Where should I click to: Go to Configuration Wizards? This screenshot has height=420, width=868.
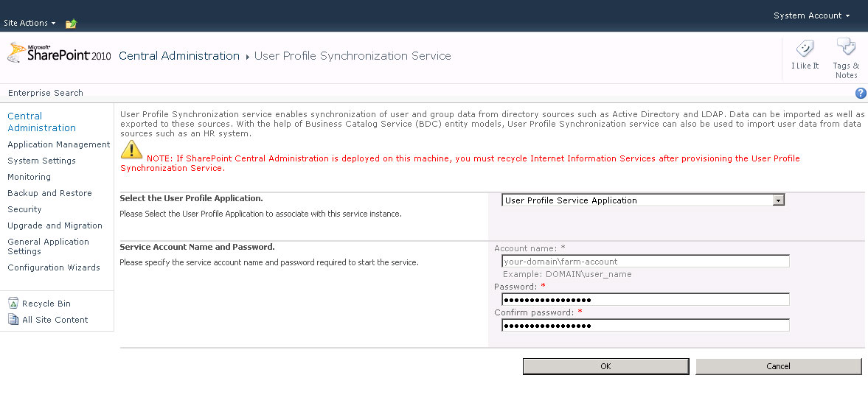(x=54, y=267)
